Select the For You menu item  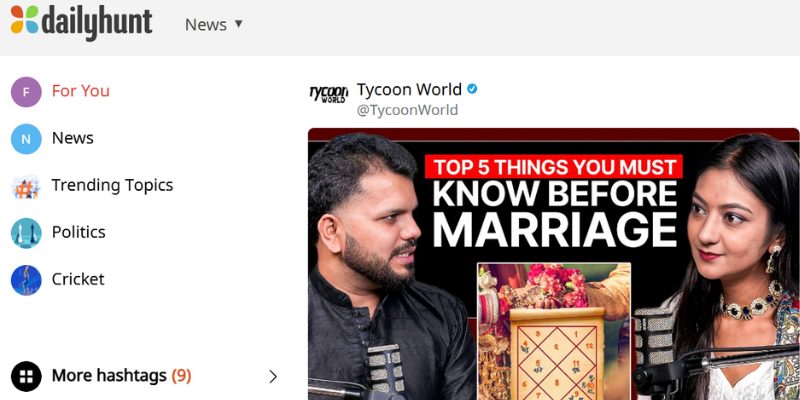(x=81, y=91)
